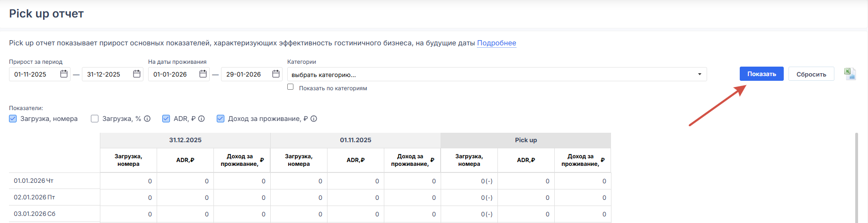Show info tooltip for Доход за проживание
This screenshot has width=868, height=223.
pos(314,119)
